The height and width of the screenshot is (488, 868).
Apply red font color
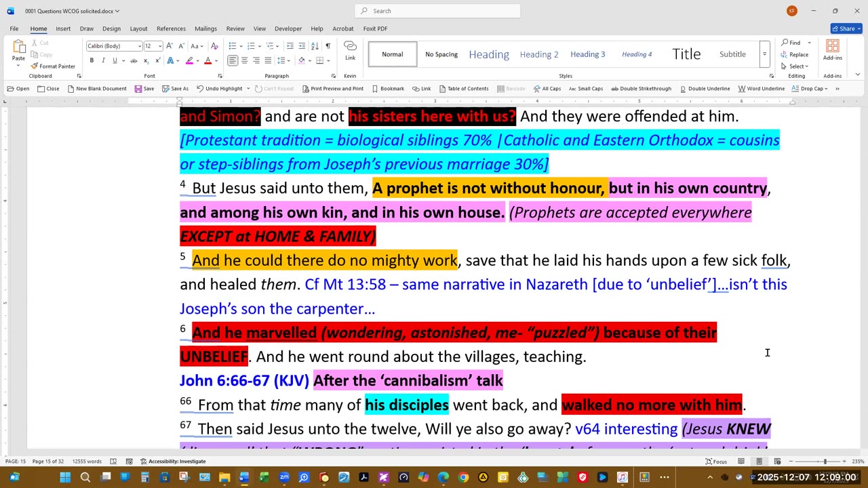(x=208, y=60)
